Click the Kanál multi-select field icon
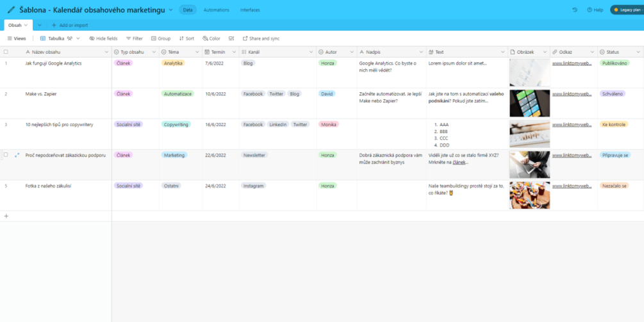The image size is (644, 322). 244,52
